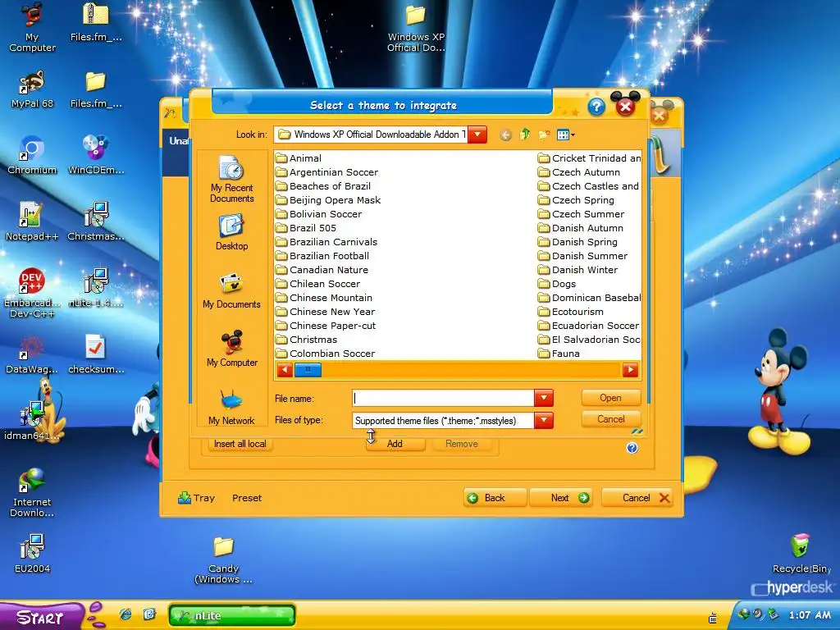Select the Brazil 505 folder
840x630 pixels.
tap(306, 228)
